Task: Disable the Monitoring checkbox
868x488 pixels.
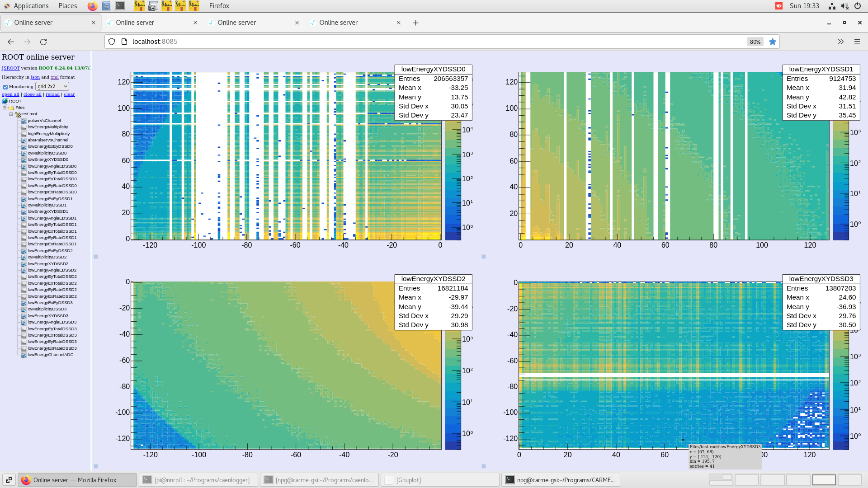Action: [x=5, y=86]
